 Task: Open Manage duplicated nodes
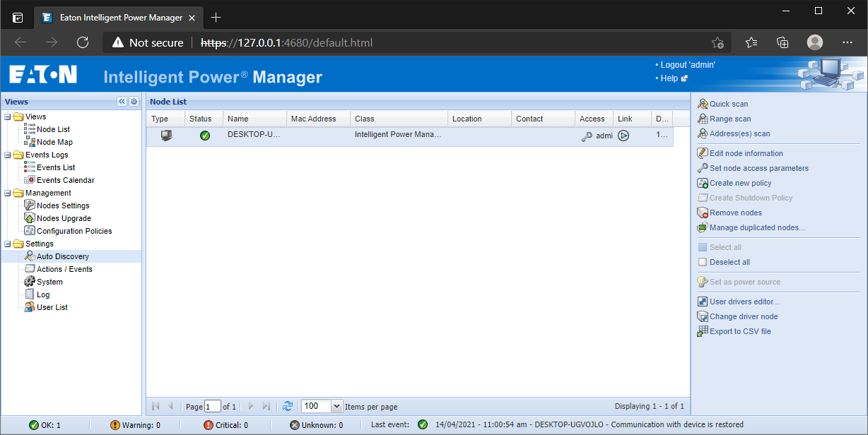point(757,227)
